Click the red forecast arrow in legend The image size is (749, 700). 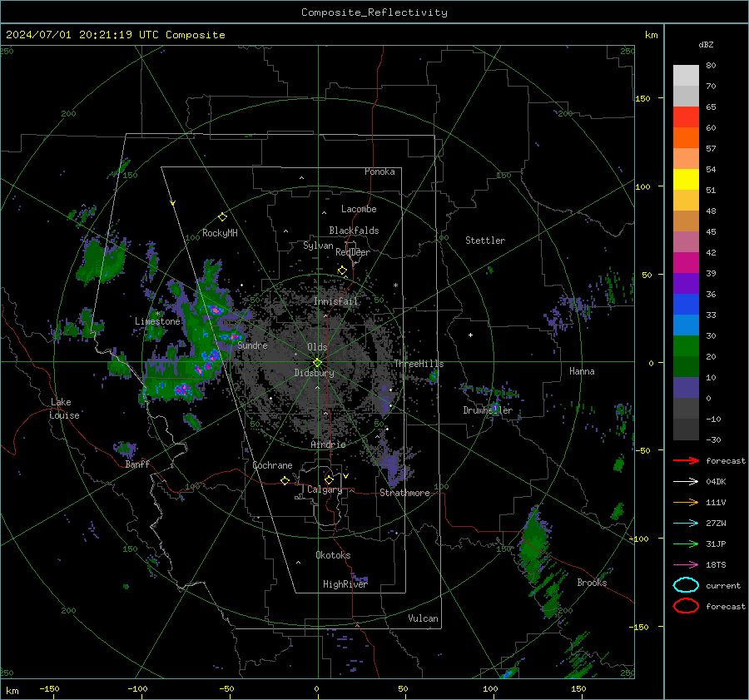686,460
